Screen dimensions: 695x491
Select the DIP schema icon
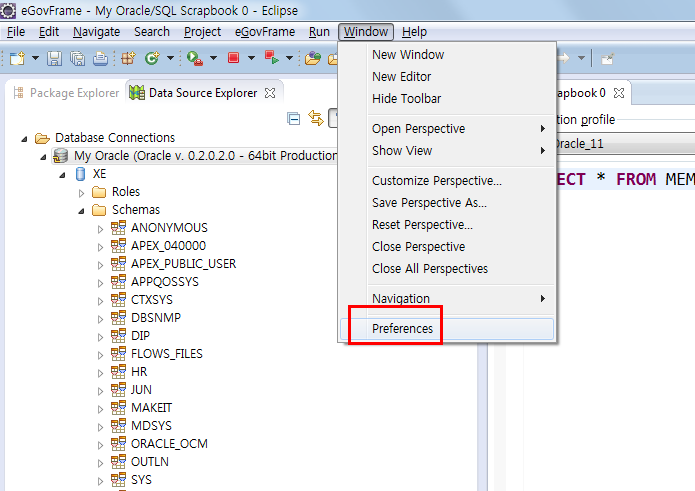(x=118, y=335)
